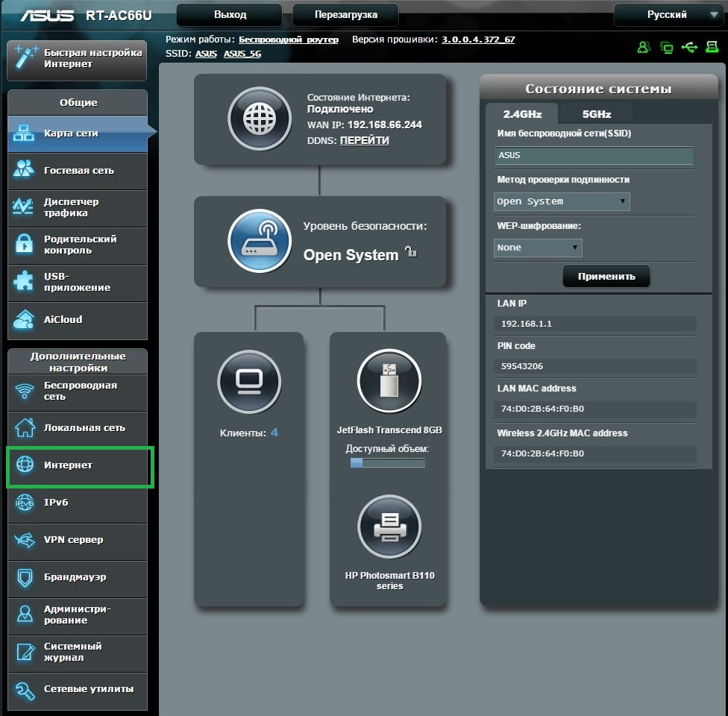Click the Parental Control lock icon
This screenshot has height=716, width=728.
[24, 244]
